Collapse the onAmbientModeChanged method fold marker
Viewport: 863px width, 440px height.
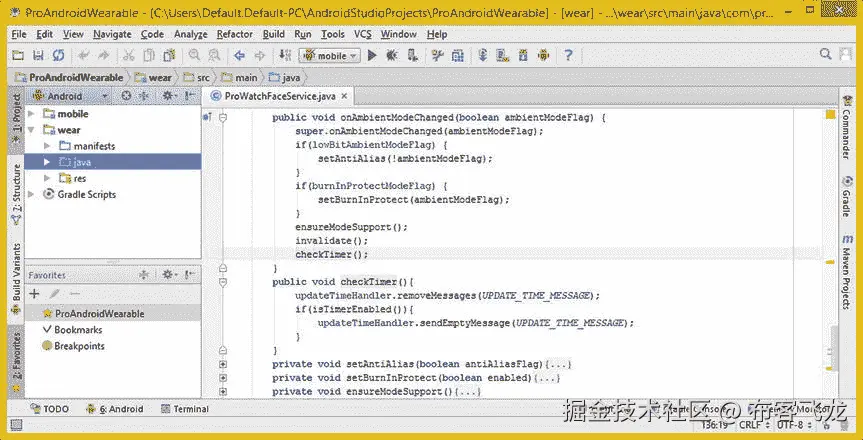(x=223, y=117)
